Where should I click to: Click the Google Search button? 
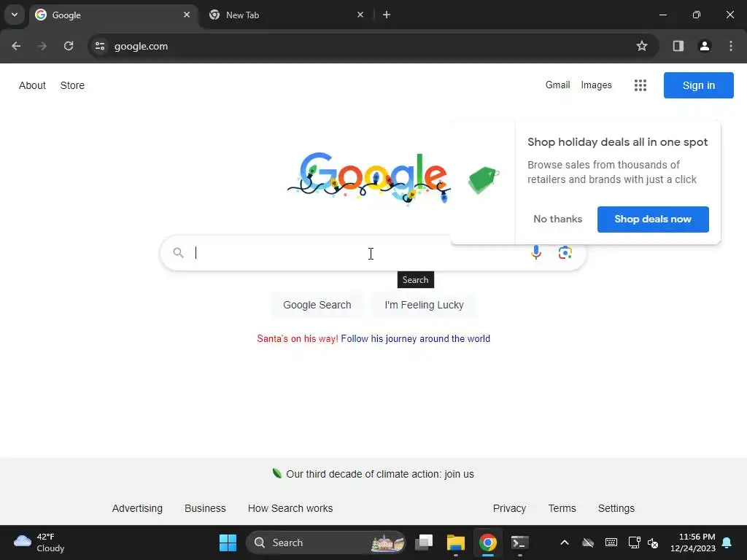[x=317, y=305]
